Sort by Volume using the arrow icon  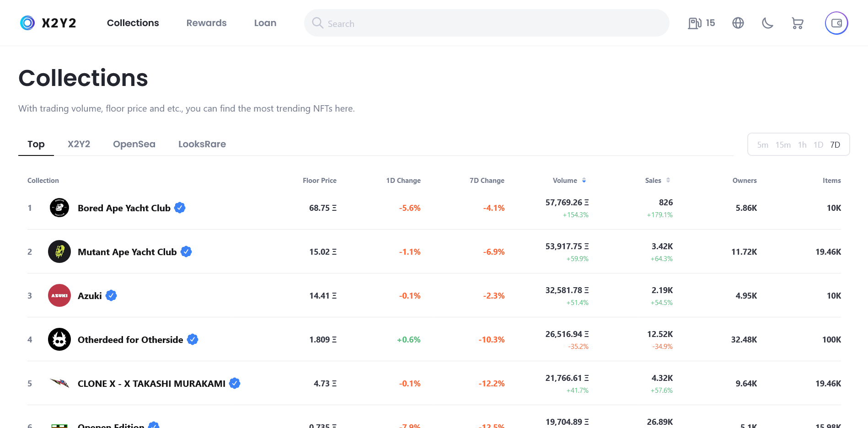click(x=584, y=181)
